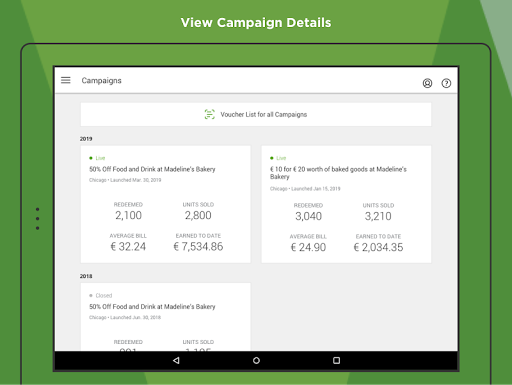Select units sold value 2,800
Image resolution: width=512 pixels, height=385 pixels.
[x=198, y=215]
